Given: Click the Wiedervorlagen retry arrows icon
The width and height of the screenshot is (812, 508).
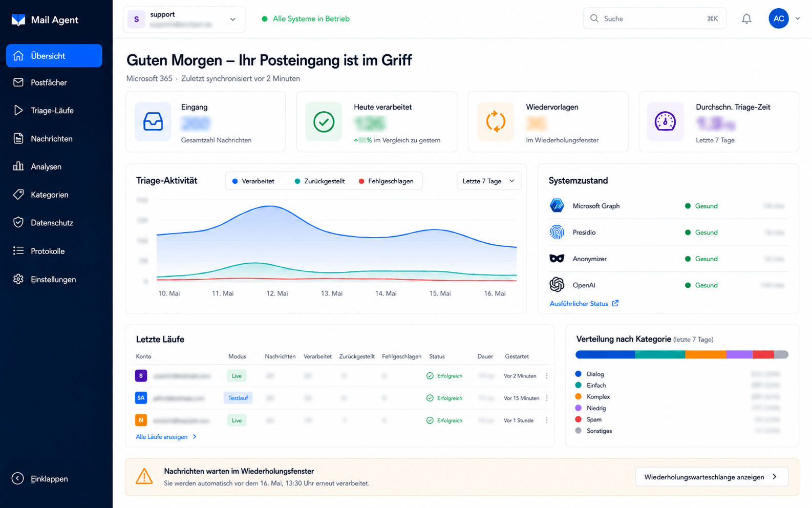Looking at the screenshot, I should click(x=496, y=122).
